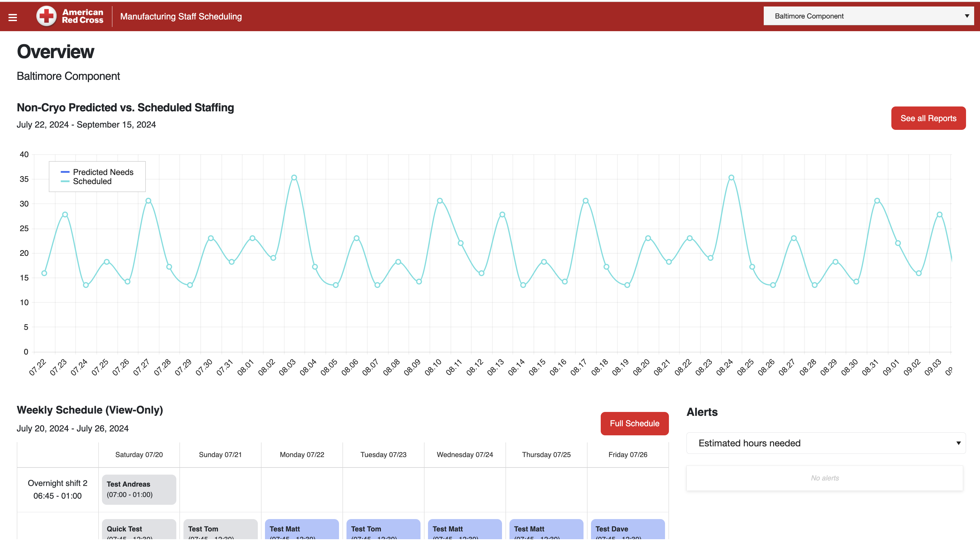Image resolution: width=980 pixels, height=559 pixels.
Task: Expand the Estimated hours needed dropdown
Action: click(826, 443)
